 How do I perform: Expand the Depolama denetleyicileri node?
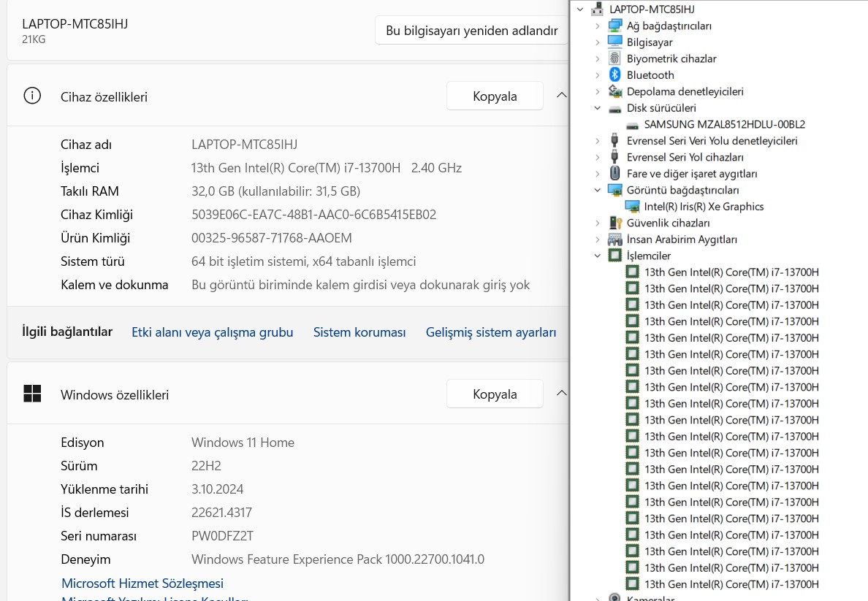(598, 91)
